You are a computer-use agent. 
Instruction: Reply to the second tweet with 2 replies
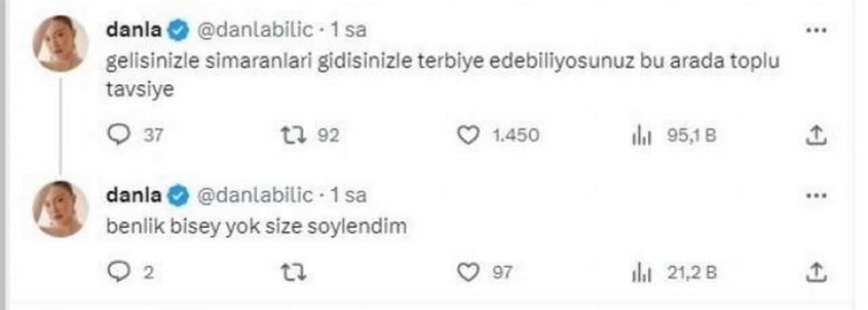point(120,273)
